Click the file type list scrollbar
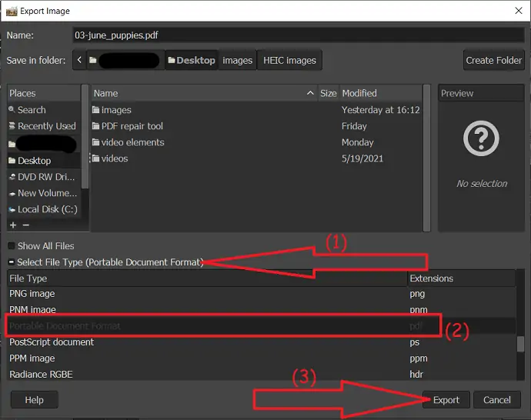This screenshot has height=420, width=531. [x=520, y=344]
